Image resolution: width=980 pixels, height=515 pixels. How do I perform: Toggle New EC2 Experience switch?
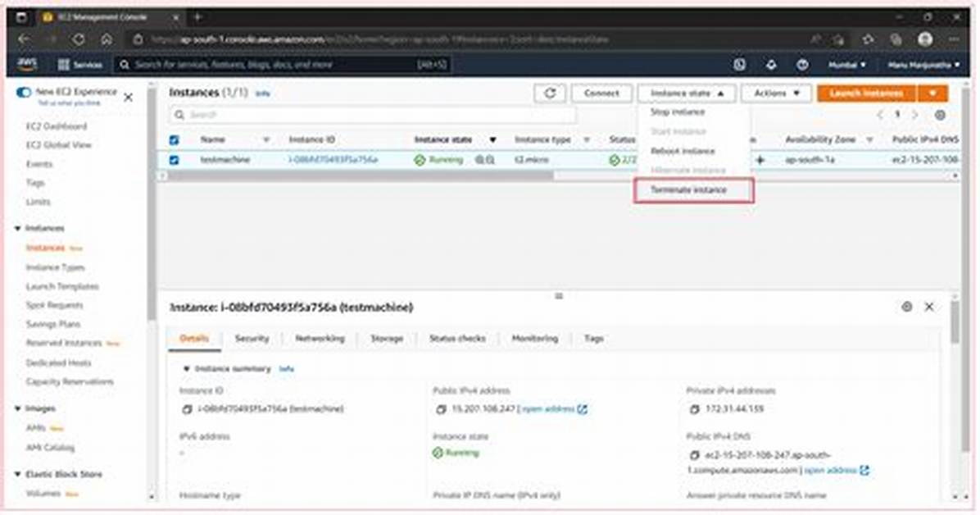pyautogui.click(x=24, y=92)
